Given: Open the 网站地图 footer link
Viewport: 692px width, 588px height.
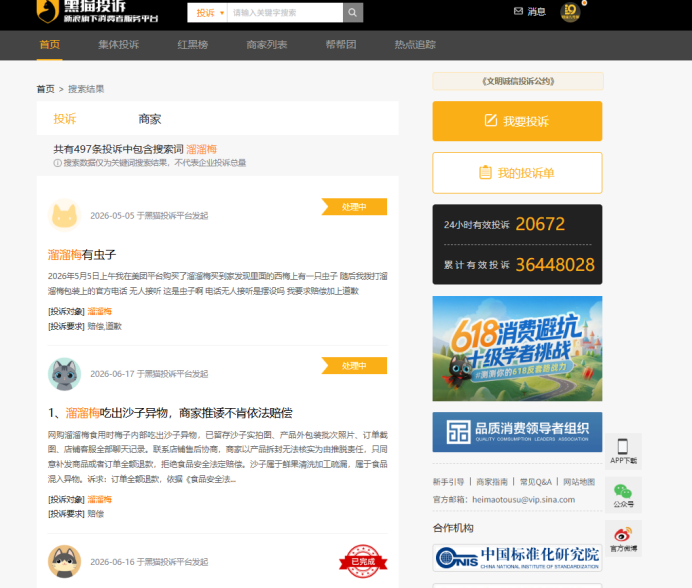Looking at the screenshot, I should [x=579, y=482].
